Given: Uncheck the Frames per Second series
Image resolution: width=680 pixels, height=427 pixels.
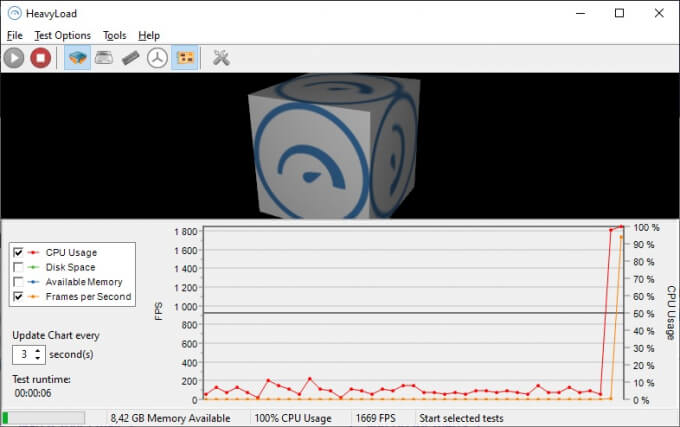Looking at the screenshot, I should (18, 297).
